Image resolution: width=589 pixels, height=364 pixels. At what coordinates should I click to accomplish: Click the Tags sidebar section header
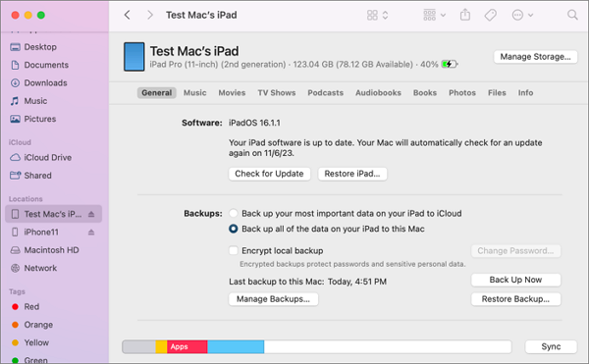[x=17, y=291]
